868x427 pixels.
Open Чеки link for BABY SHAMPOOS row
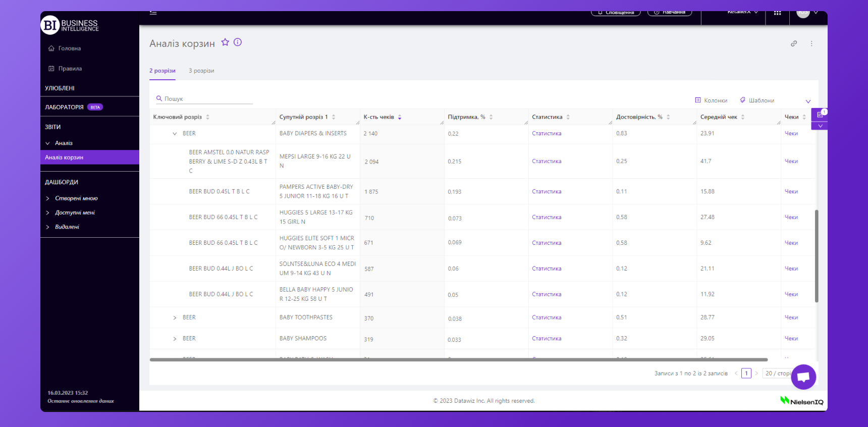(x=791, y=339)
